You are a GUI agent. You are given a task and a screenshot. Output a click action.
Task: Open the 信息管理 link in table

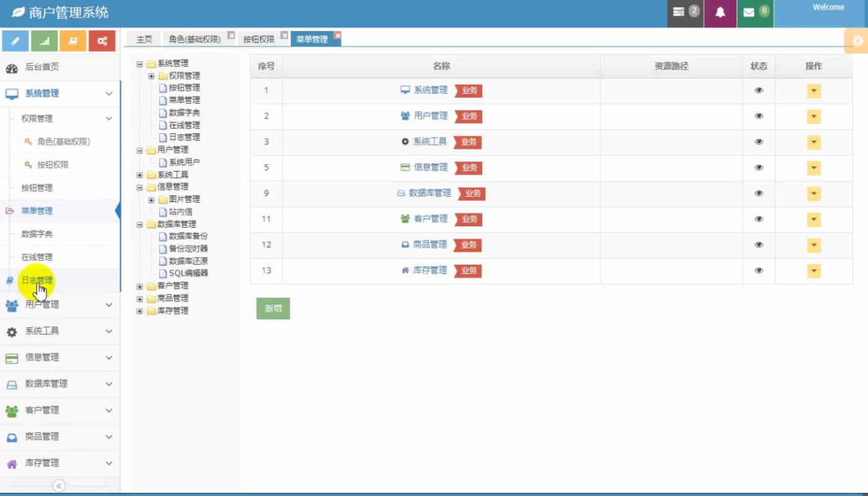point(430,167)
